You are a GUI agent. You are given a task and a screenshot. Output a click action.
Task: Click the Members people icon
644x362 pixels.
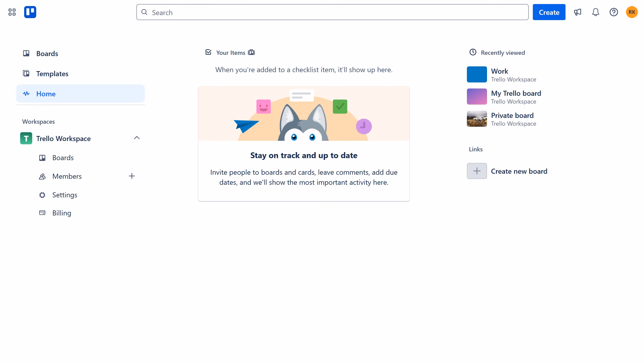pyautogui.click(x=42, y=176)
